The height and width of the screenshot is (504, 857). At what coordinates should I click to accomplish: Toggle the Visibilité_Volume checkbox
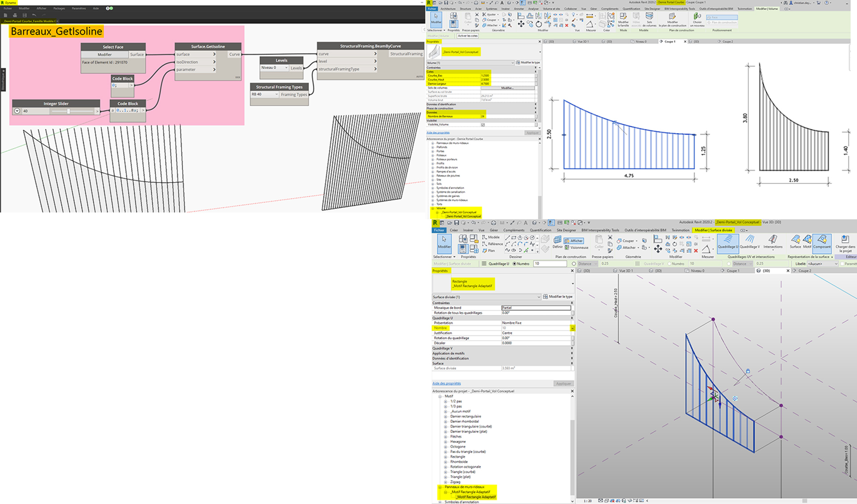click(483, 125)
